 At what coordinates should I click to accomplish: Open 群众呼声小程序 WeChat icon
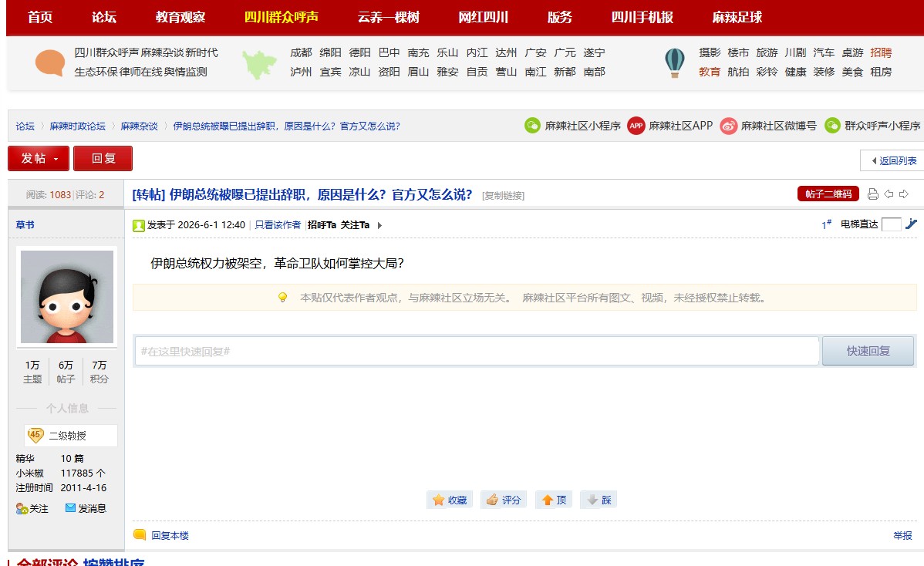(832, 126)
